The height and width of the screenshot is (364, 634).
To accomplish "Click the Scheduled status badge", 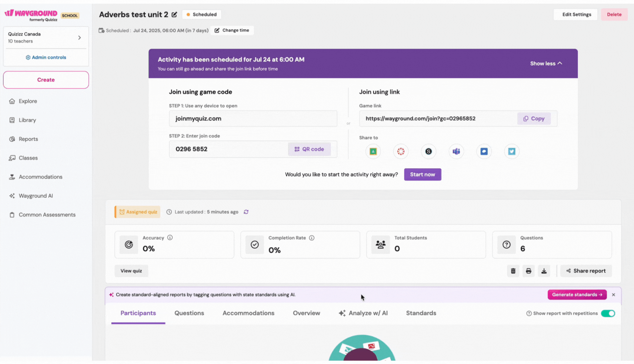I will tap(201, 15).
